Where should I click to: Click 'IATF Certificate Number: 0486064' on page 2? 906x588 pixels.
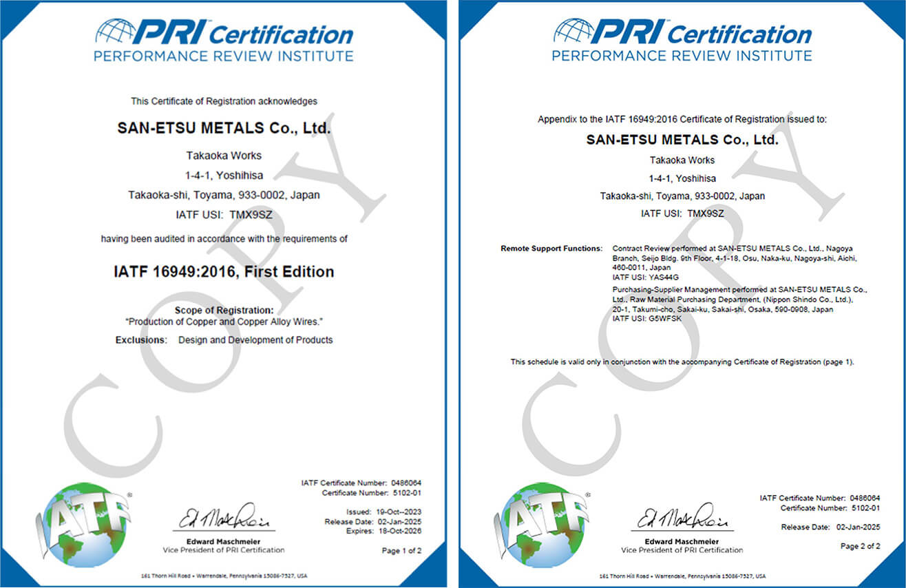coord(820,498)
